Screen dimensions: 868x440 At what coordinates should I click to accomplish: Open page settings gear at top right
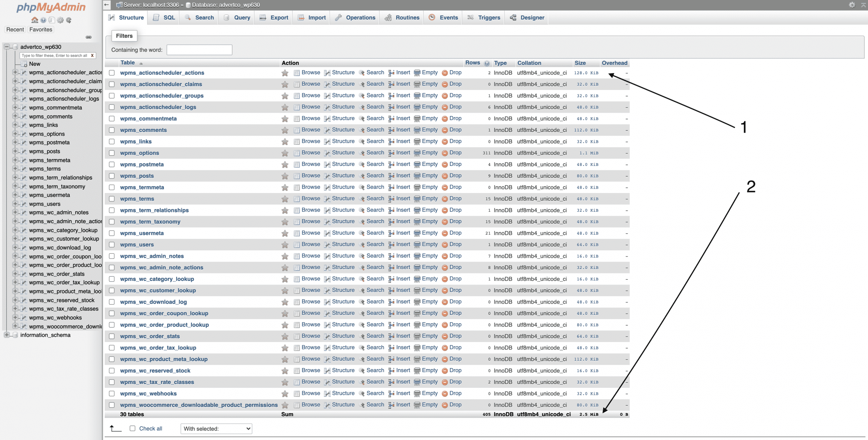[x=852, y=5]
